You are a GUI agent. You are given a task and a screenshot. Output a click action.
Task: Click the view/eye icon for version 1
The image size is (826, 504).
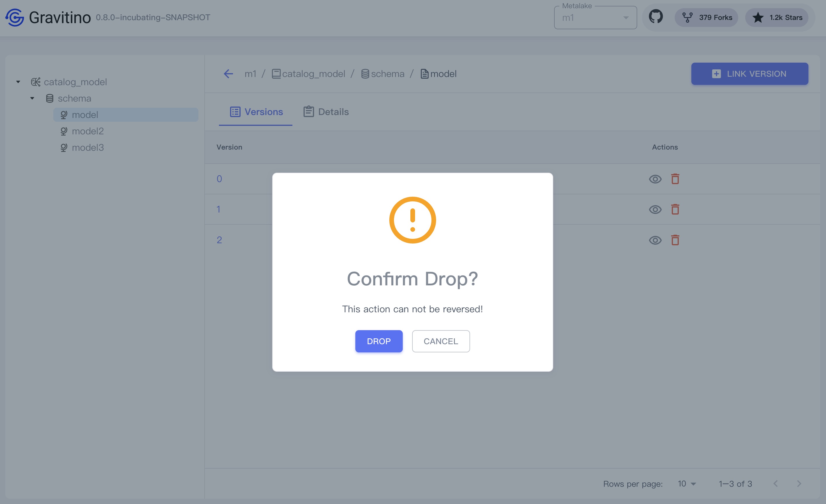click(x=655, y=209)
